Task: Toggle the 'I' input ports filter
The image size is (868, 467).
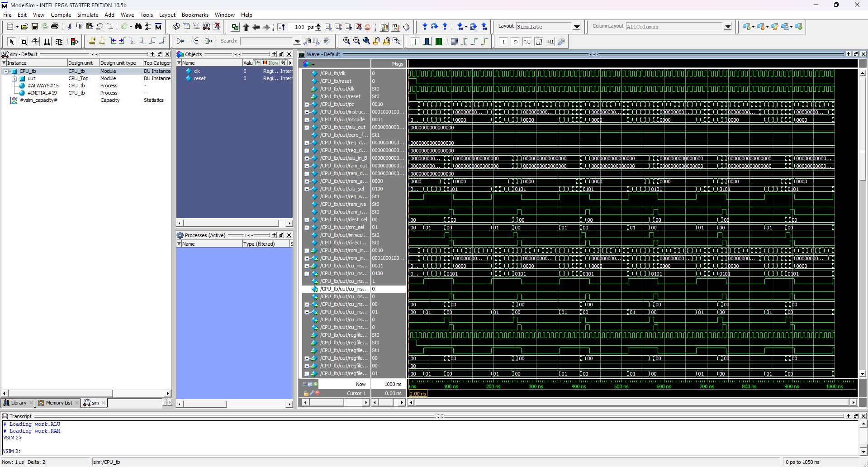Action: coord(503,42)
